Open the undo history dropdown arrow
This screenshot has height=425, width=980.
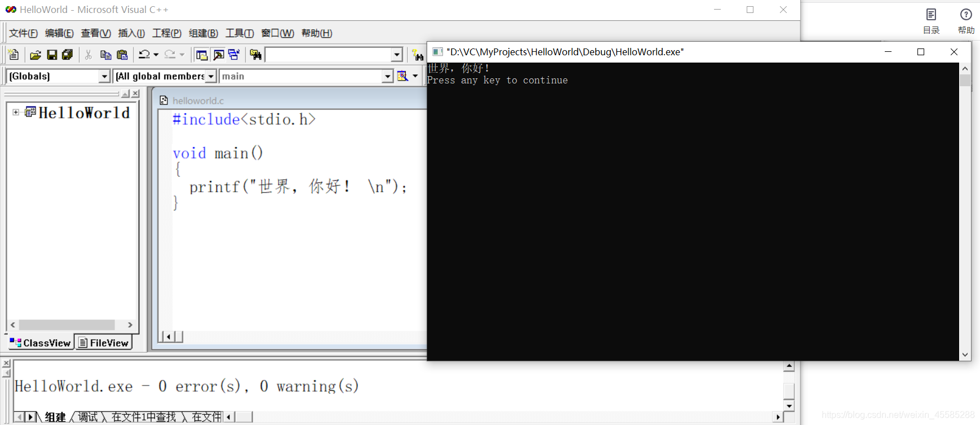pos(156,55)
